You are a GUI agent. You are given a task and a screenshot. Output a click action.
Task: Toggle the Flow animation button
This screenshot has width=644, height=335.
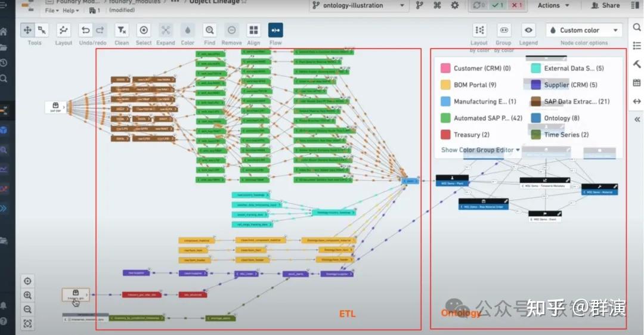coord(275,30)
